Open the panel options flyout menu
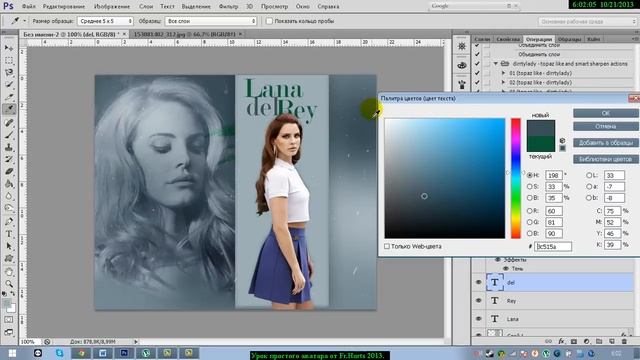Screen dimensions: 640x360 tap(635, 39)
